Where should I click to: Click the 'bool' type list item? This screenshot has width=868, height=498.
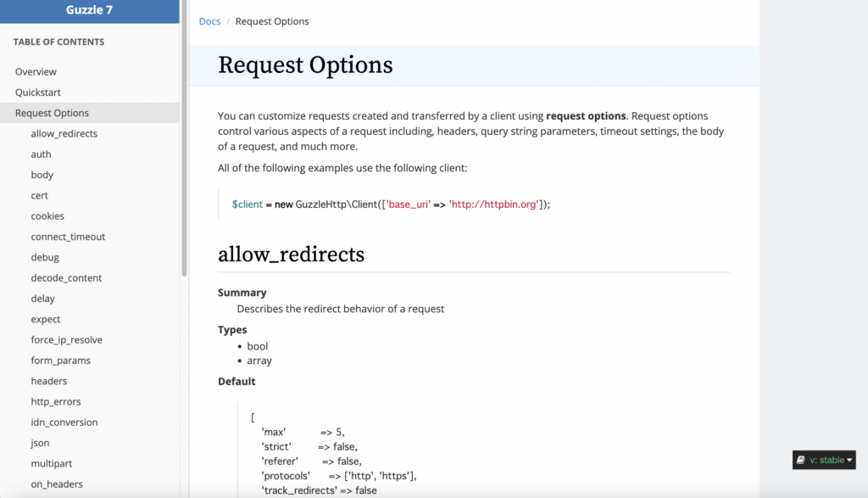[x=258, y=346]
